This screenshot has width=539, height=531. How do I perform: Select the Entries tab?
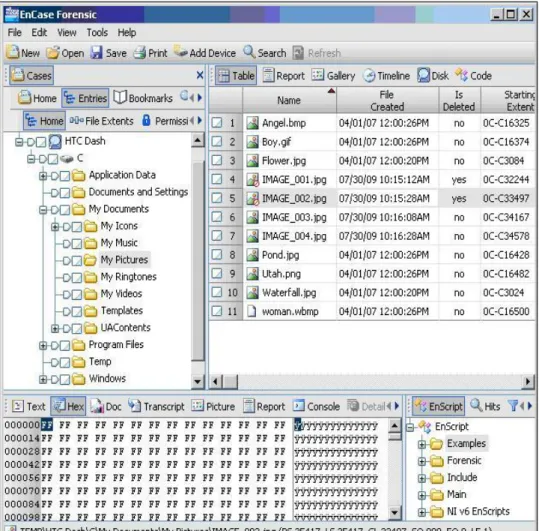coord(86,98)
